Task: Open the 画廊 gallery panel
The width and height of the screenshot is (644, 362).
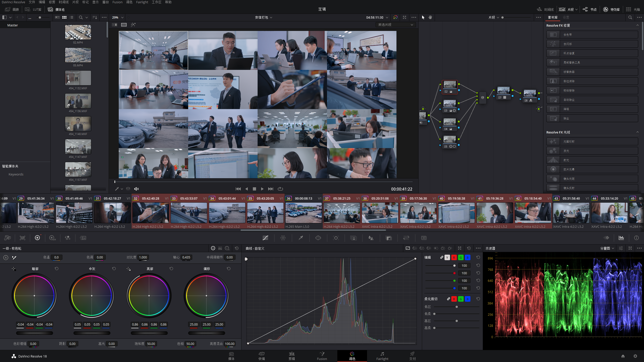Action: pyautogui.click(x=12, y=9)
